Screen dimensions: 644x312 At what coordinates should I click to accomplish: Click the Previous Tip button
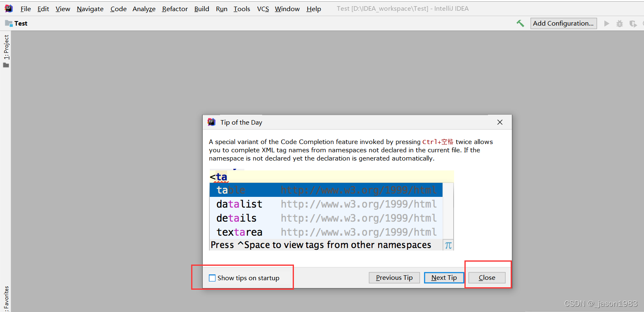click(394, 278)
